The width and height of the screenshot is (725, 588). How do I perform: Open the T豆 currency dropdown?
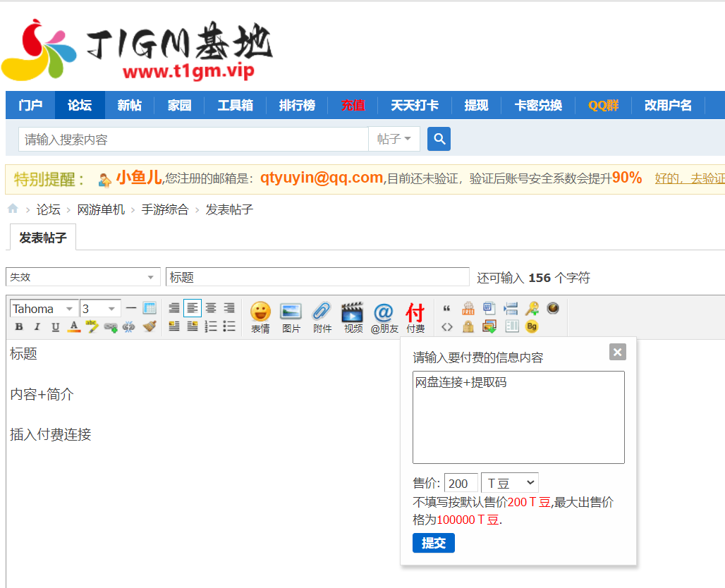pos(509,482)
